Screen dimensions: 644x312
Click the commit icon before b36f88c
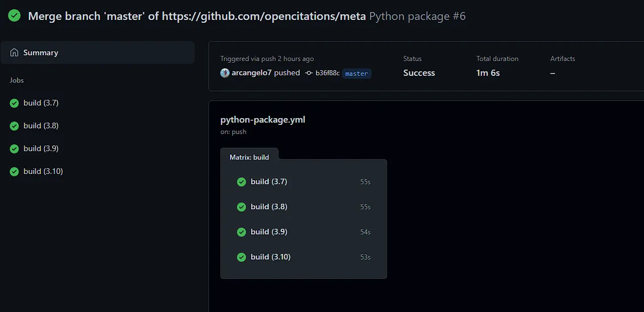(309, 73)
